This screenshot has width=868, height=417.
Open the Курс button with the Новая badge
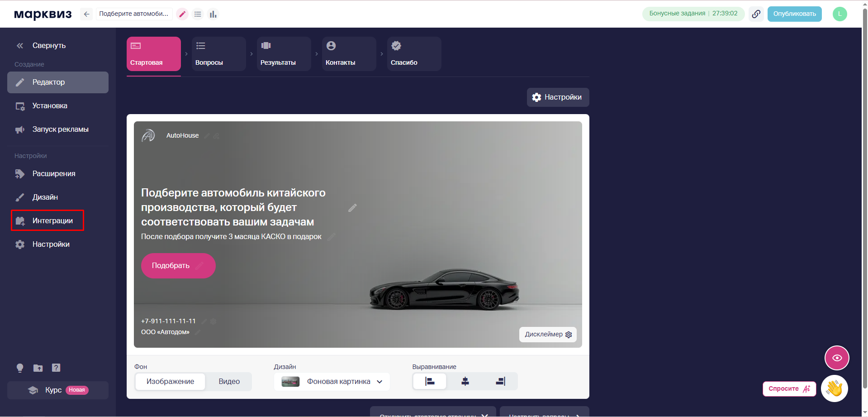click(58, 390)
